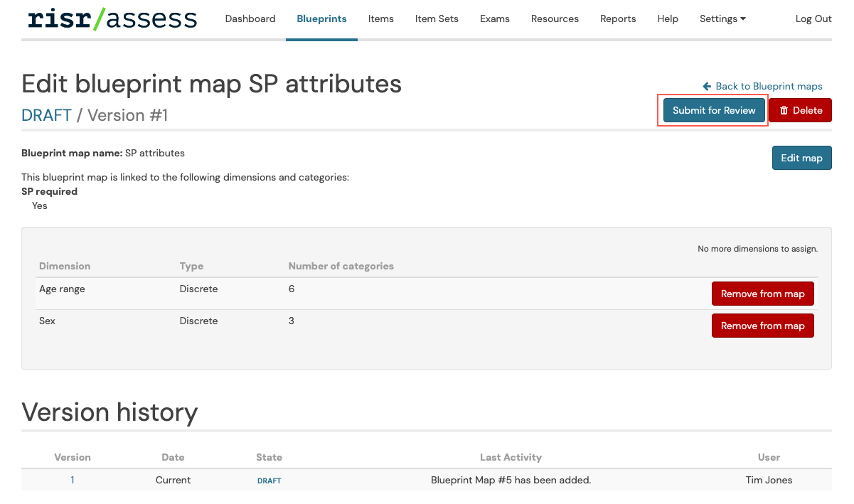Open the Items section

pyautogui.click(x=381, y=19)
